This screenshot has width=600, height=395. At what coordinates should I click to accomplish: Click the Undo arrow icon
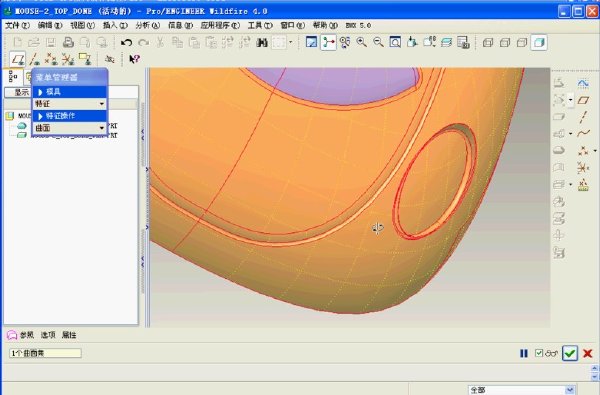coord(126,42)
